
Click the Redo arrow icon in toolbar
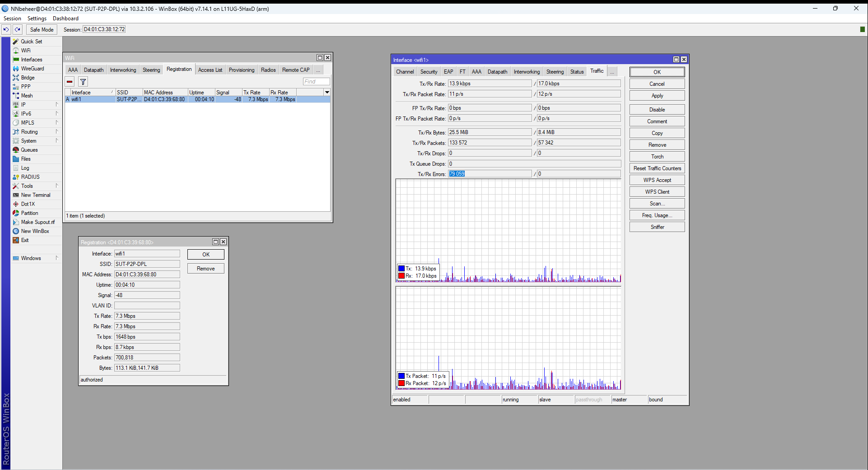pyautogui.click(x=17, y=29)
